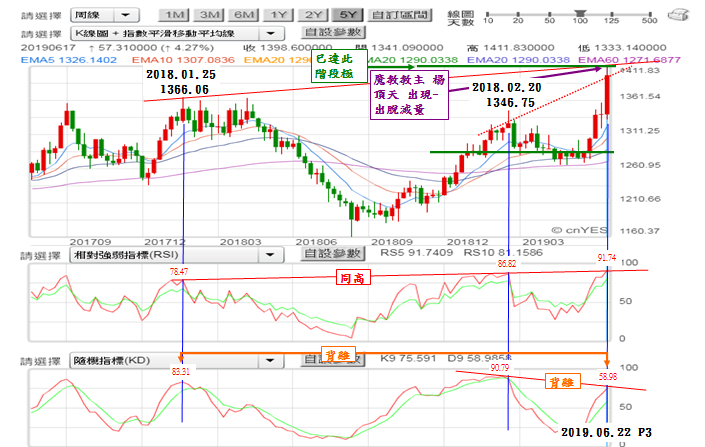705x447 pixels.
Task: Click the K9 75.591 value
Action: (408, 358)
